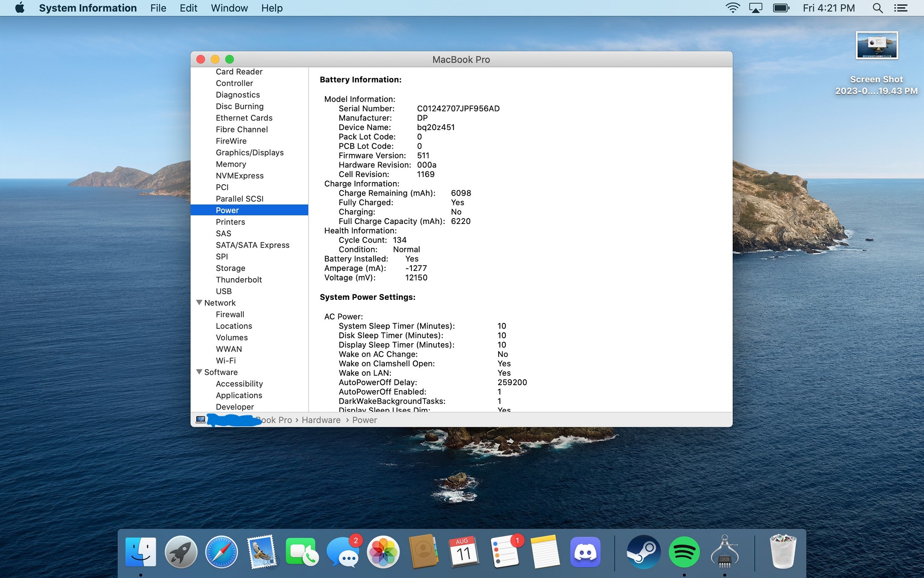Select Controller in sidebar
The height and width of the screenshot is (578, 924).
[x=234, y=83]
